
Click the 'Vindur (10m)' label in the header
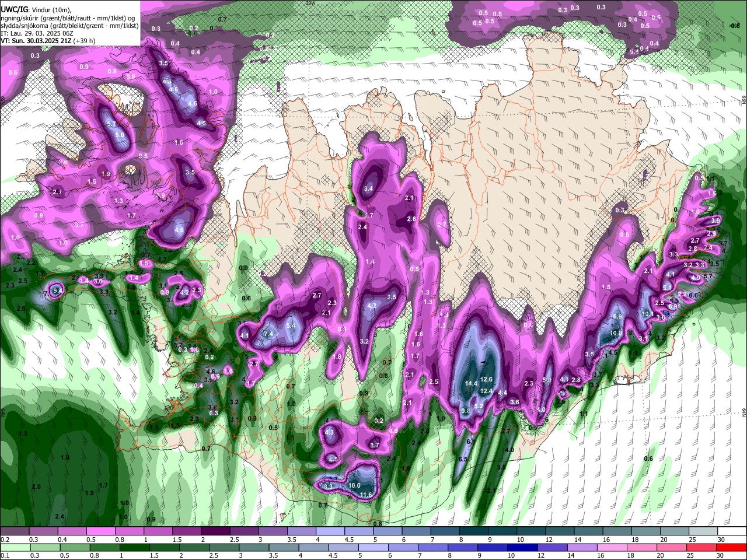pos(50,10)
